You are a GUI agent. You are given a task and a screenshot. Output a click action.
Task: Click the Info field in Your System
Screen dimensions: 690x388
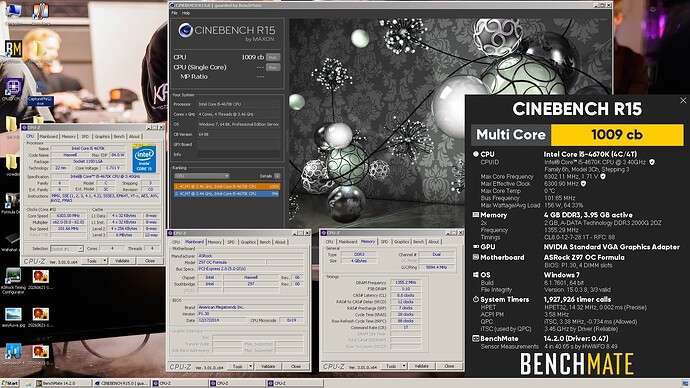(238, 155)
